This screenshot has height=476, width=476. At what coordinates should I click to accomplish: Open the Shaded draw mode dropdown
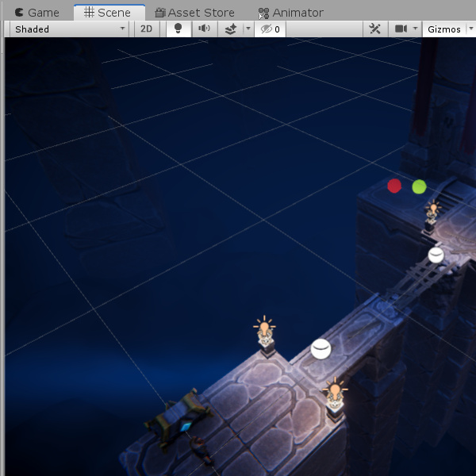point(69,29)
